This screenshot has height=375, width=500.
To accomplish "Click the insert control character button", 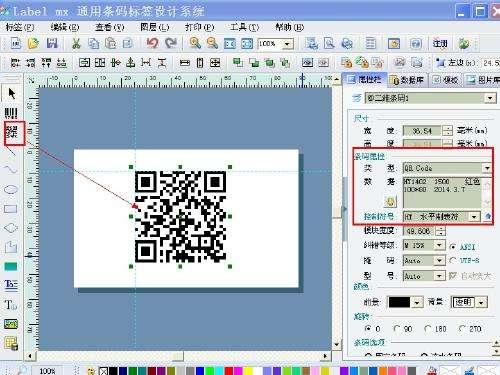I will tap(487, 217).
